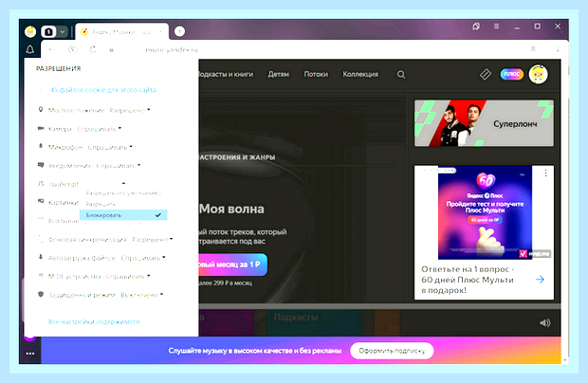Expand the tab group chevron
588x383 pixels.
[63, 32]
